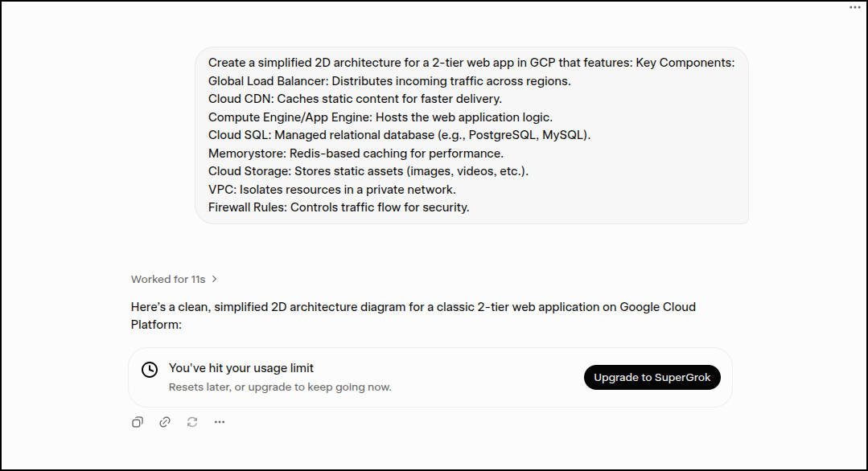Click the Upgrade to SuperGrok button
Screen dimensions: 868x471
pos(652,378)
